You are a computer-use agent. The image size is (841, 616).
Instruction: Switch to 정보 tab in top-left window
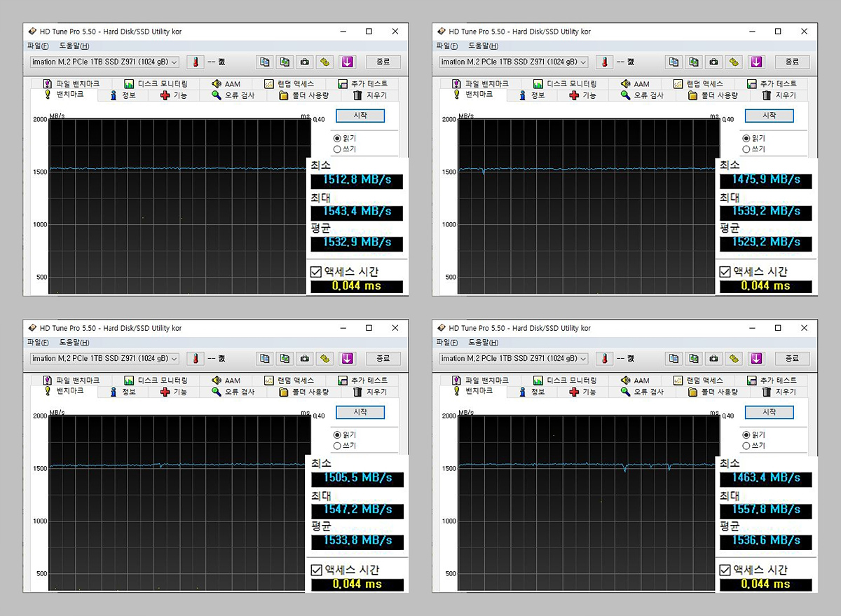coord(123,95)
